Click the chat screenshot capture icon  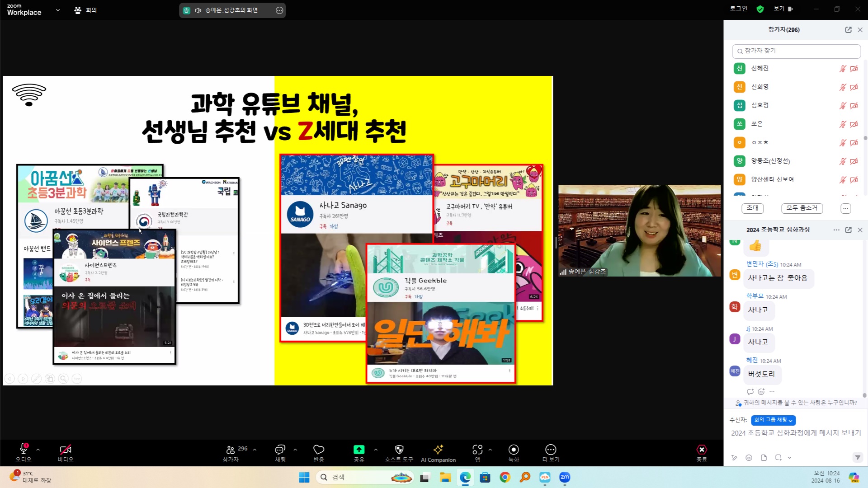coord(778,458)
